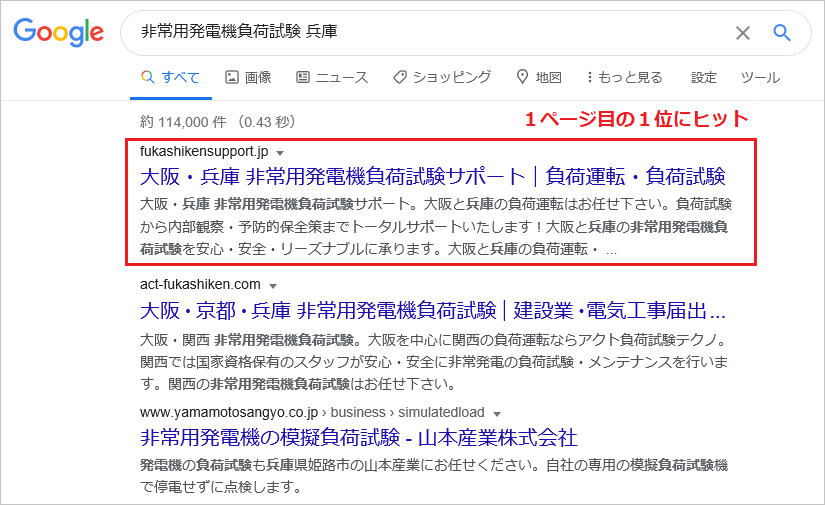Click the three-dot icon before もっと見る

(x=590, y=77)
